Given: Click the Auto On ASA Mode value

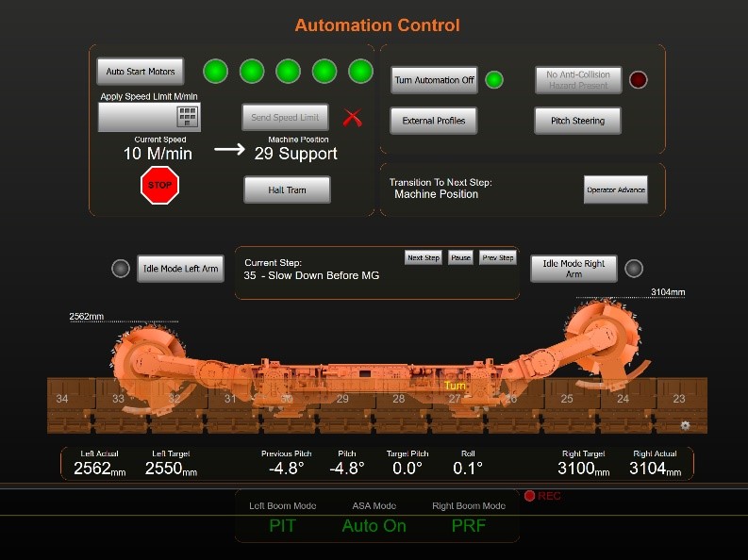Looking at the screenshot, I should pyautogui.click(x=374, y=526).
